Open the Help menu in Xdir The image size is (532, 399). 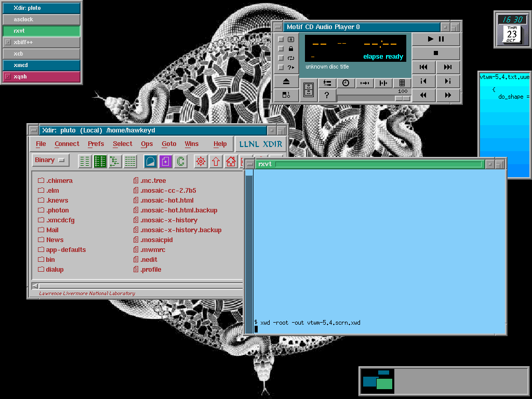(220, 144)
